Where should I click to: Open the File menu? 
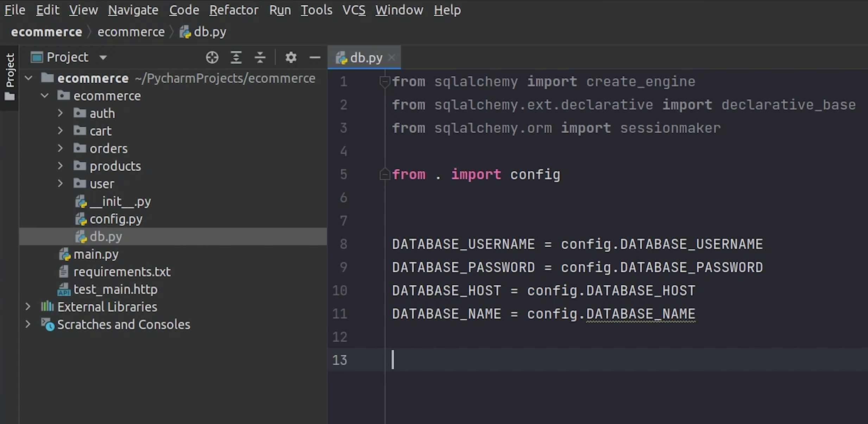pos(14,10)
